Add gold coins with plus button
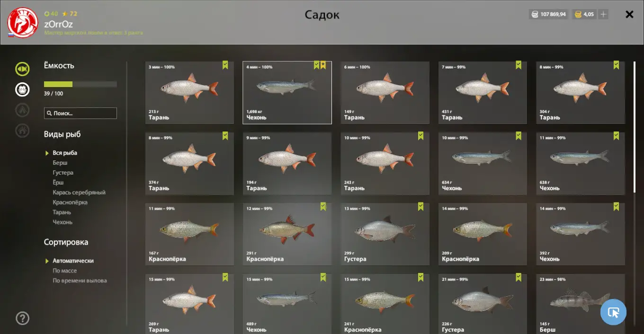644x334 pixels. 603,14
